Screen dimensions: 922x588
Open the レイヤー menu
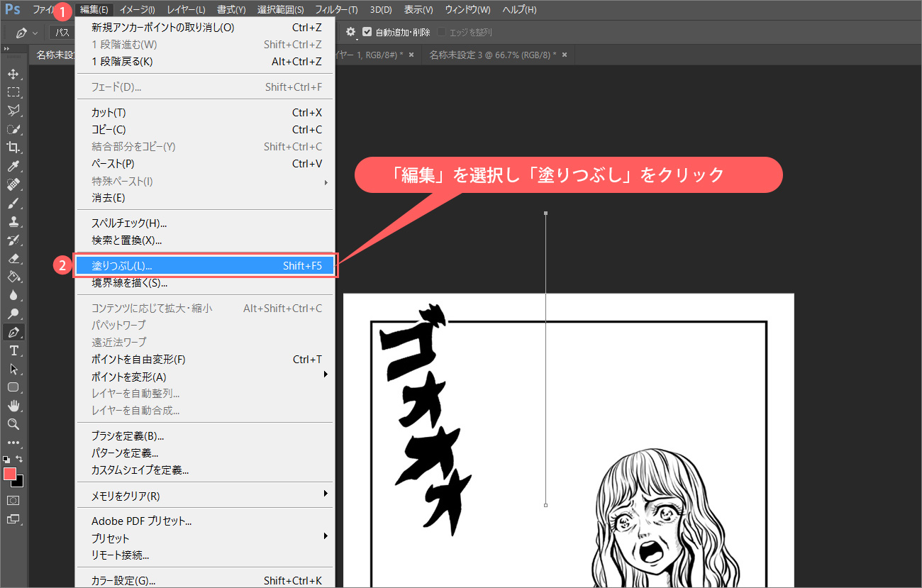point(186,10)
